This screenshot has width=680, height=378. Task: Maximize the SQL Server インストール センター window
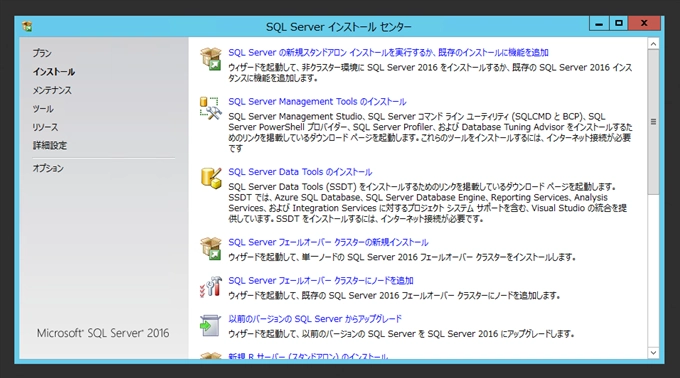click(x=619, y=23)
